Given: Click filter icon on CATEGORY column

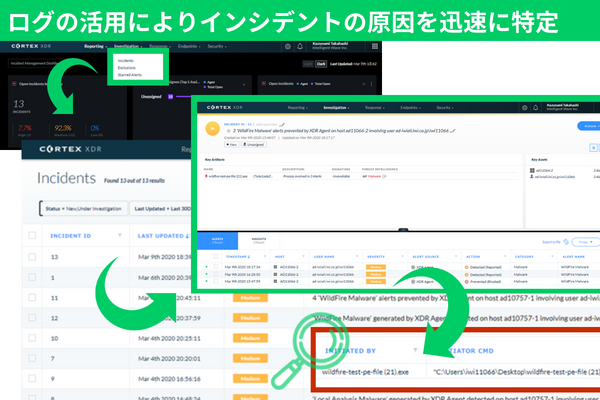Looking at the screenshot, I should (x=552, y=256).
